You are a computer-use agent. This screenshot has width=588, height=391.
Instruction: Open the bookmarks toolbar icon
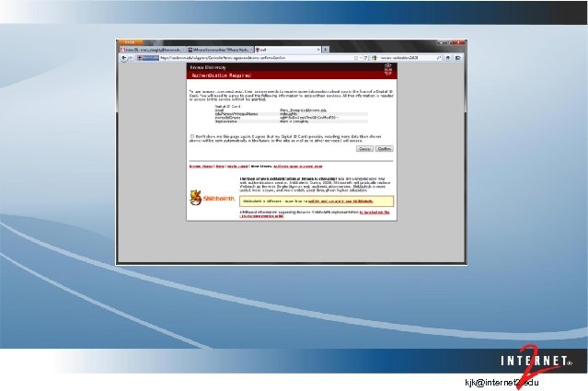[x=458, y=58]
